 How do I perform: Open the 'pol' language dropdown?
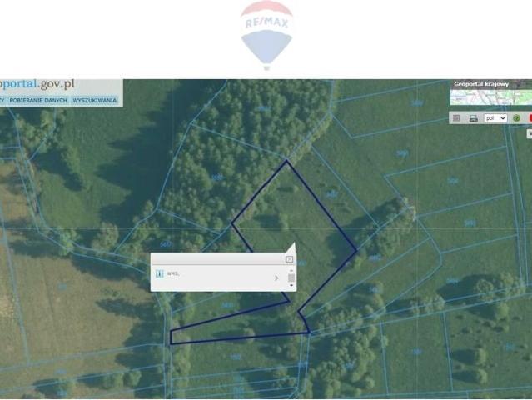pyautogui.click(x=495, y=118)
